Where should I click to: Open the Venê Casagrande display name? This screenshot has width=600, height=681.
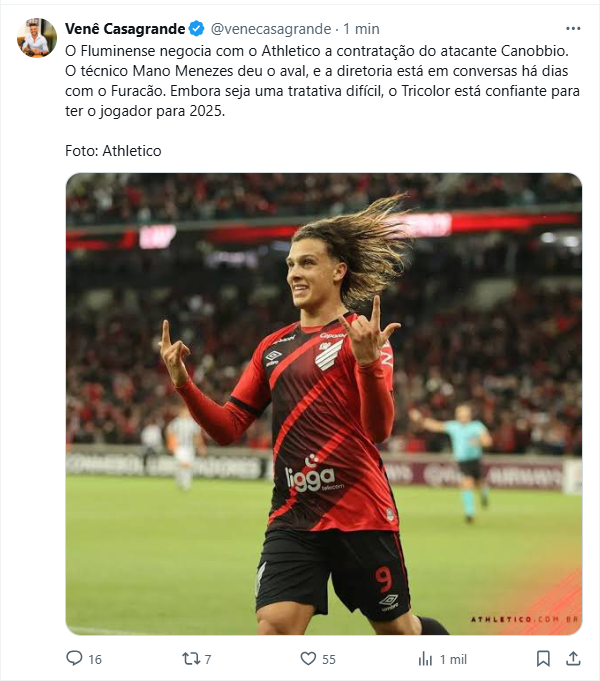(125, 29)
